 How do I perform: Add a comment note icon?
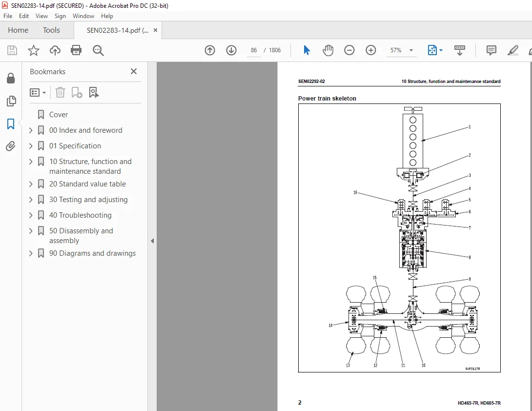(491, 50)
